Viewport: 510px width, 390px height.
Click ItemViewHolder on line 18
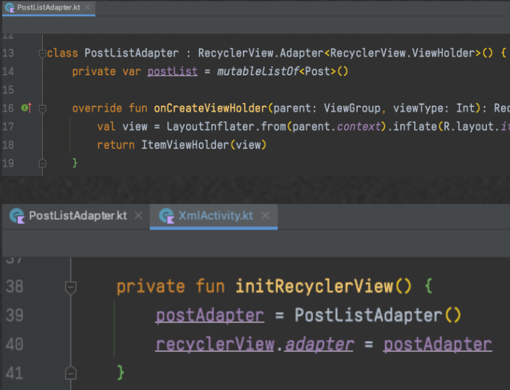[185, 145]
